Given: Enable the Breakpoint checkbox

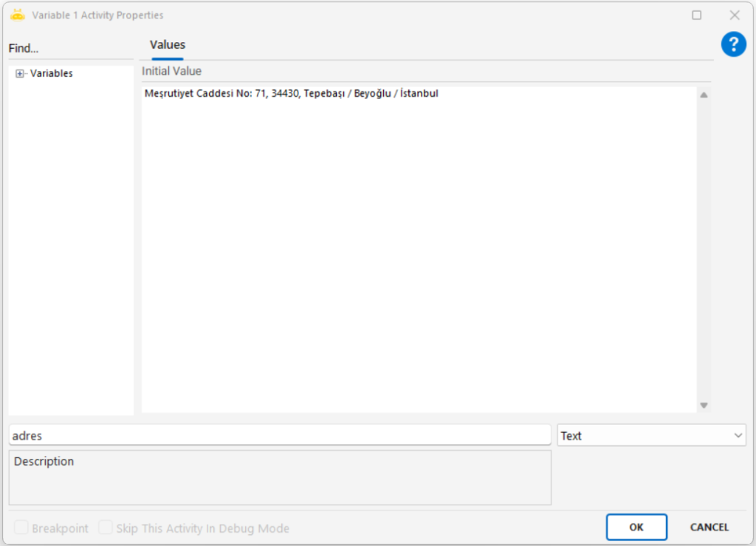Looking at the screenshot, I should [21, 528].
